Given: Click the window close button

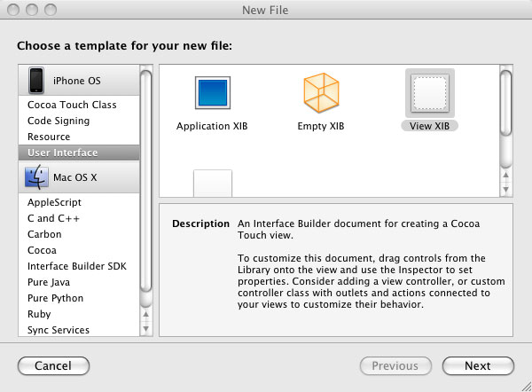Looking at the screenshot, I should click(13, 10).
